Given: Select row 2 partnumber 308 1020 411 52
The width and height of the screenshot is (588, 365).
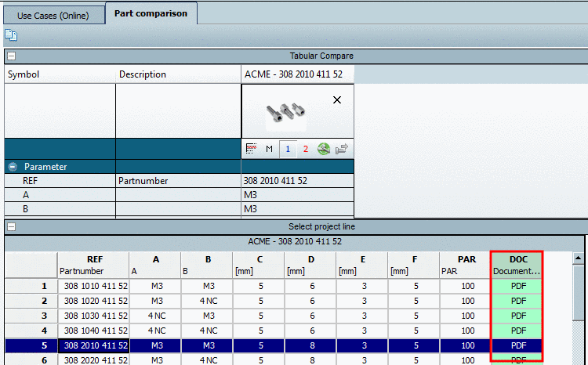Looking at the screenshot, I should pyautogui.click(x=93, y=301).
